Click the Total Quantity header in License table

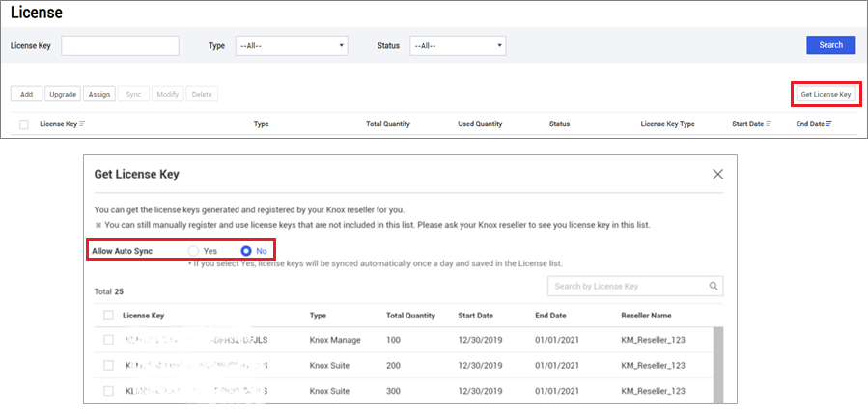[x=388, y=124]
